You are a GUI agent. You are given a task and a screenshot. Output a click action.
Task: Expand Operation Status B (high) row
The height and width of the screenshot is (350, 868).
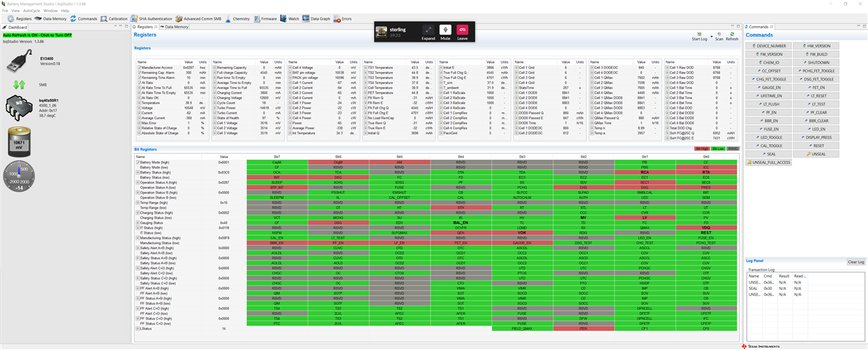pyautogui.click(x=137, y=191)
